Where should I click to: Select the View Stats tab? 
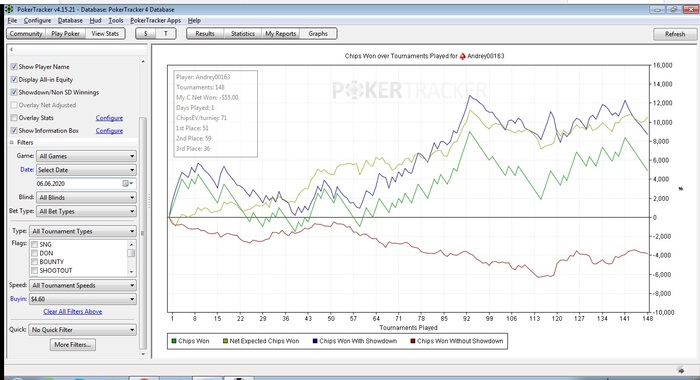tap(105, 33)
